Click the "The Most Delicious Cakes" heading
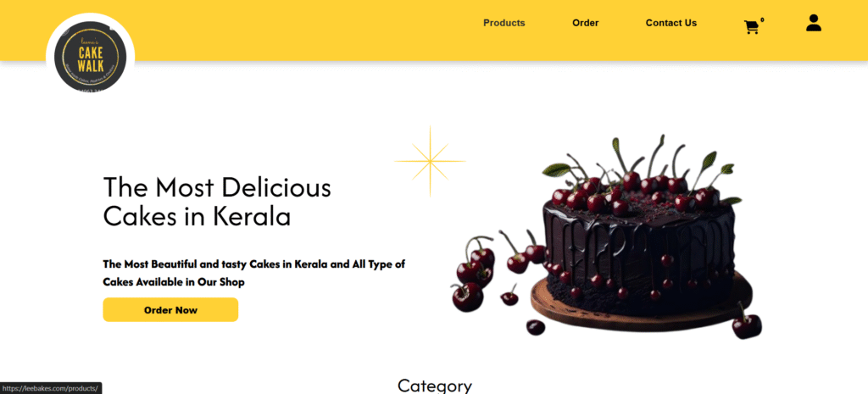The height and width of the screenshot is (394, 868). pos(217,202)
